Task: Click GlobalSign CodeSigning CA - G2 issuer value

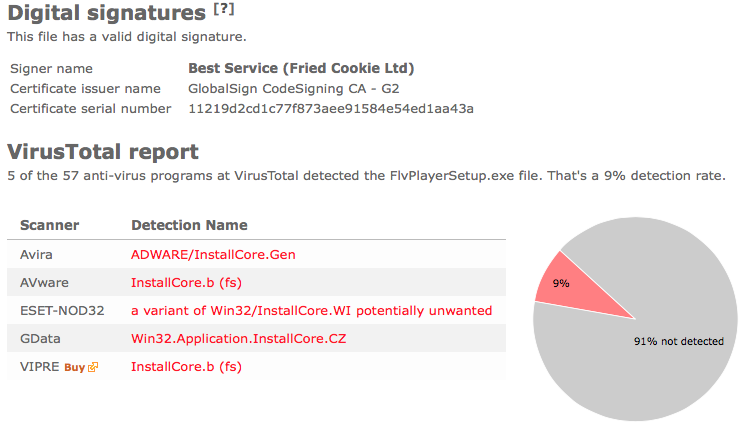Action: tap(294, 89)
